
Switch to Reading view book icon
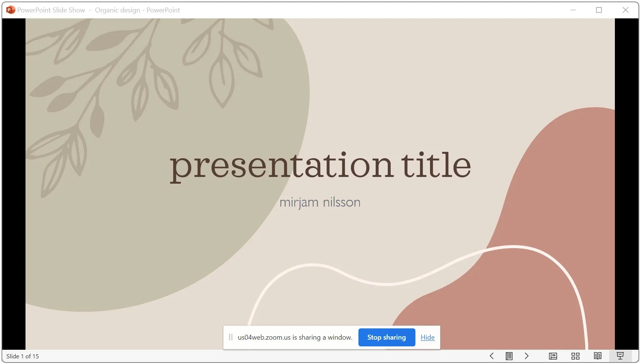click(598, 356)
